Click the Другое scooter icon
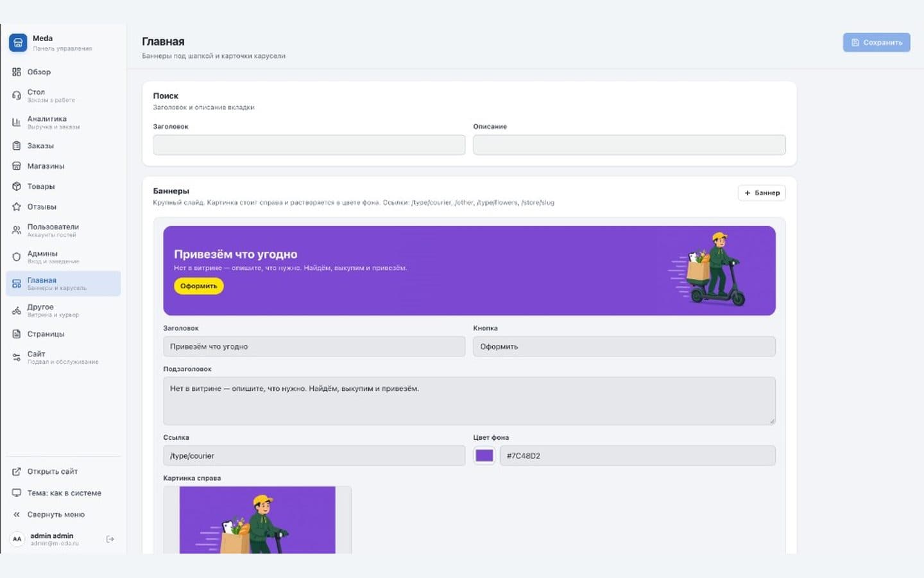The width and height of the screenshot is (924, 578). tap(17, 311)
